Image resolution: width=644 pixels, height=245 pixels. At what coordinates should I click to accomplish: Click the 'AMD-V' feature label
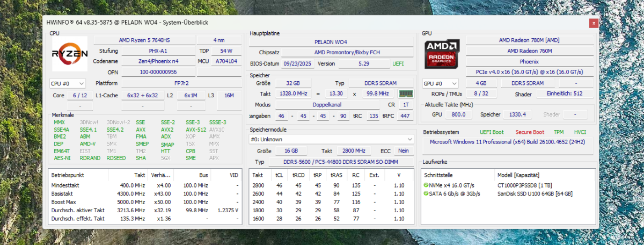pyautogui.click(x=87, y=144)
